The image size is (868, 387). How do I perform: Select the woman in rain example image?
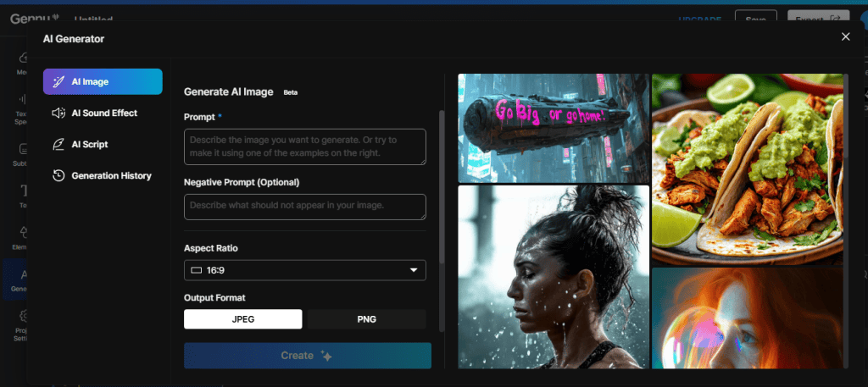pyautogui.click(x=554, y=277)
